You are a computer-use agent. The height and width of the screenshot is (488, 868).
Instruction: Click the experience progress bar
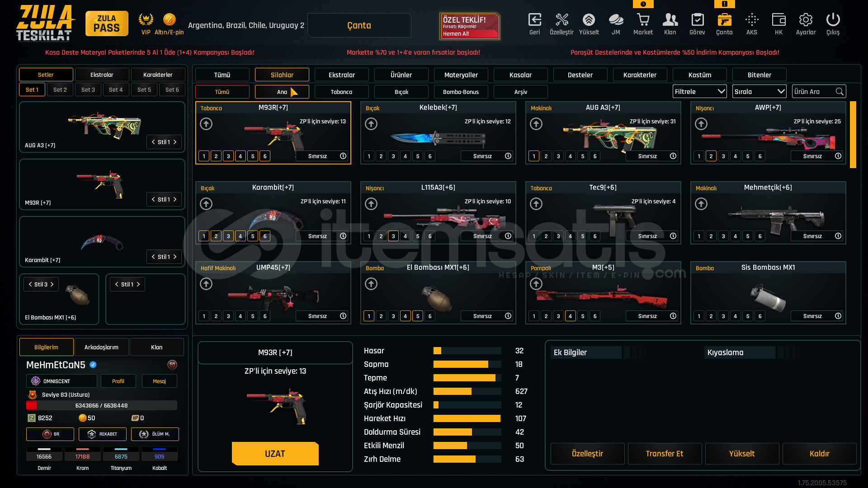[x=102, y=405]
